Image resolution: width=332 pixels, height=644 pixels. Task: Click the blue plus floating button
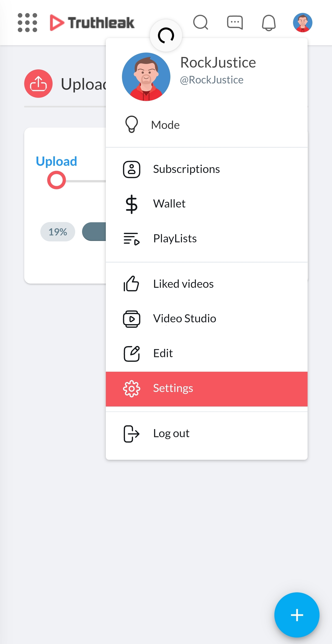[x=297, y=615]
